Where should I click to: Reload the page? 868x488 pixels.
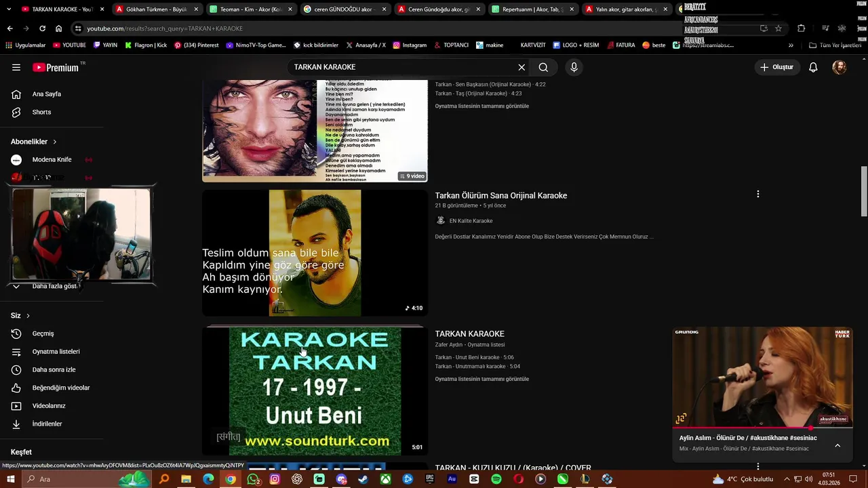pyautogui.click(x=42, y=28)
